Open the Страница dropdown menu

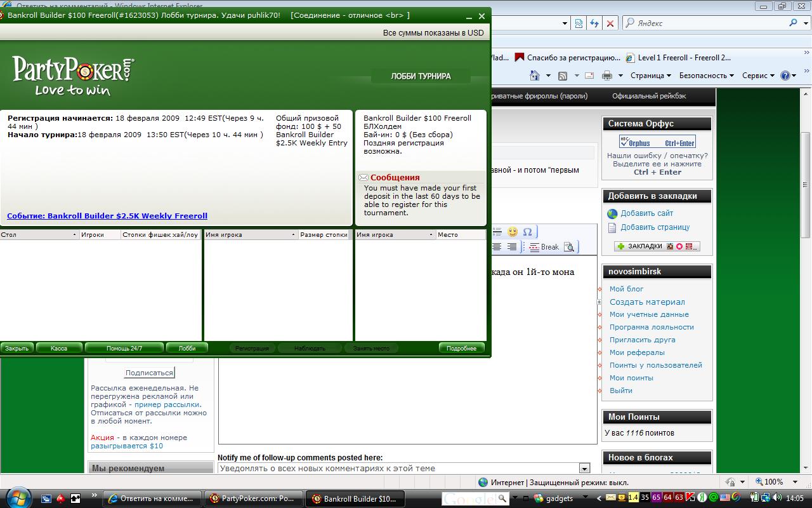click(x=651, y=76)
